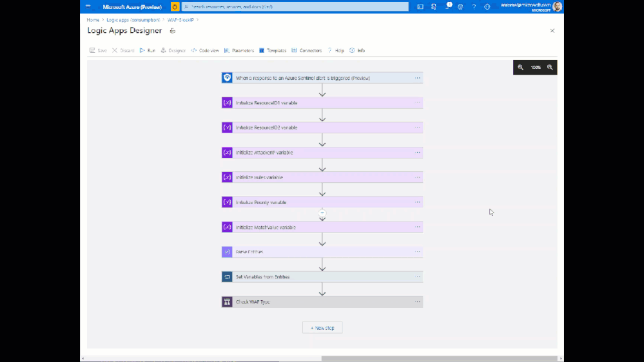Click the Parse Entities data operation icon
Viewport: 644px width, 362px height.
227,252
